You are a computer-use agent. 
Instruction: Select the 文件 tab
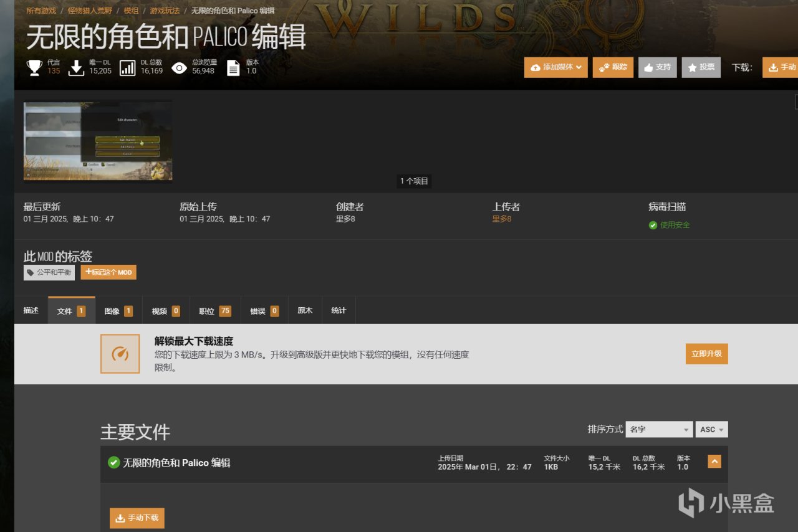click(x=72, y=310)
